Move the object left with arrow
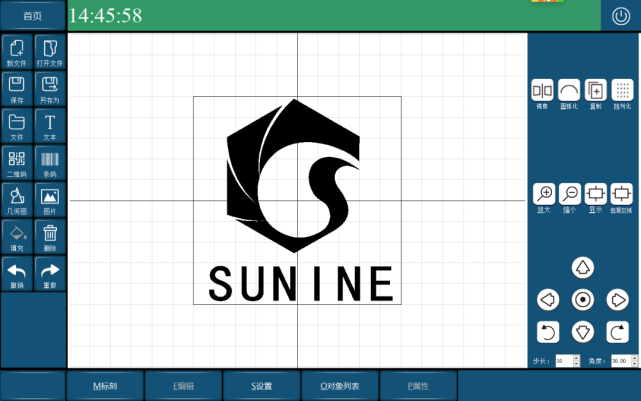641x401 pixels. [x=548, y=300]
